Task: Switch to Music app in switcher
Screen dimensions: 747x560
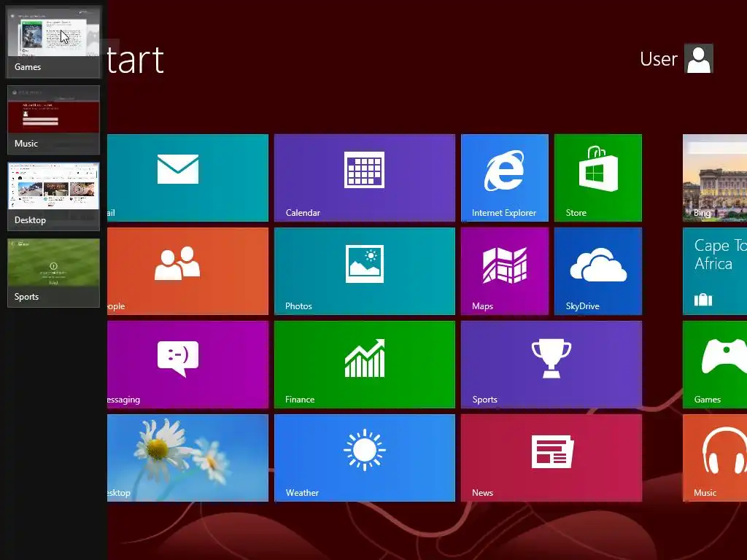Action: pos(53,120)
